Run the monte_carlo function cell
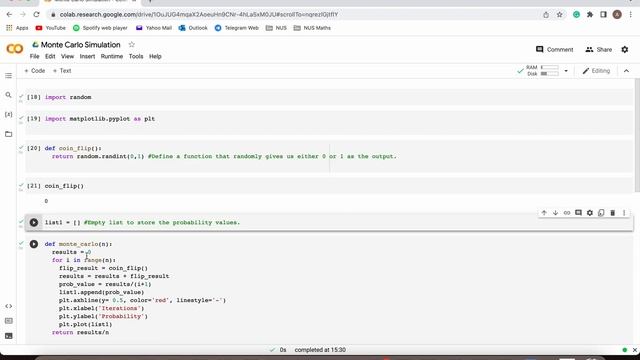Image resolution: width=640 pixels, height=360 pixels. (34, 244)
